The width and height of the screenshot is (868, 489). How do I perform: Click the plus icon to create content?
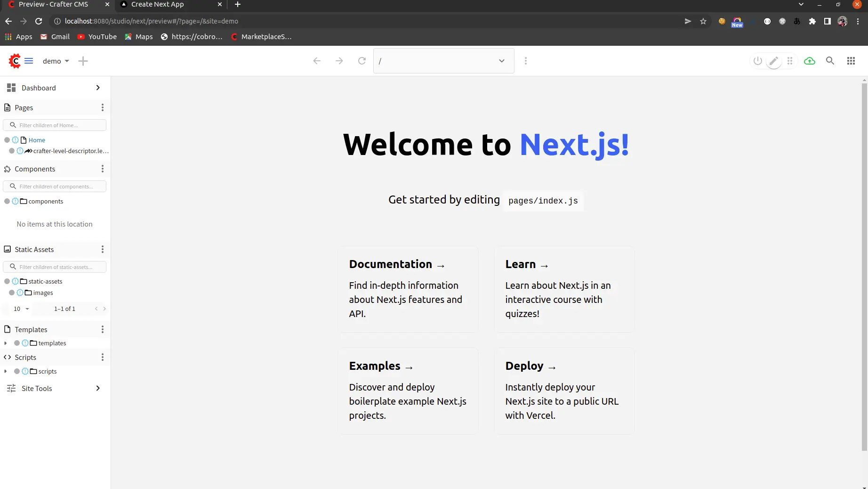83,61
